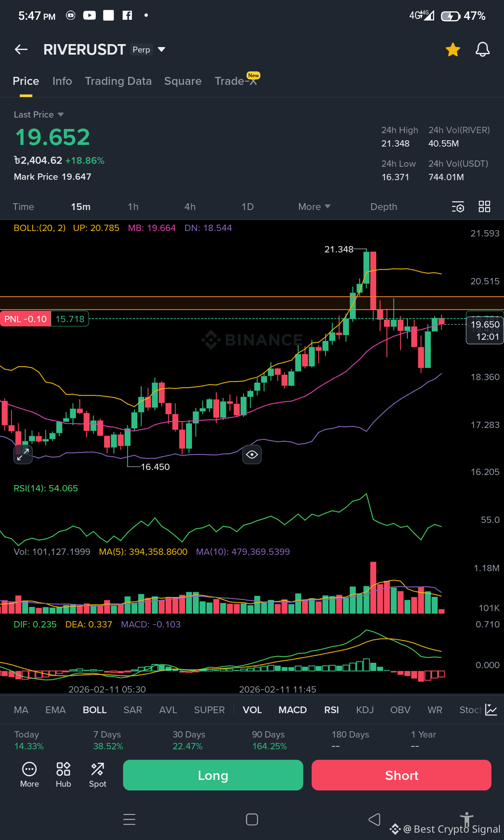Viewport: 504px width, 840px height.
Task: Tap the PNL -0.10 position label
Action: (26, 319)
